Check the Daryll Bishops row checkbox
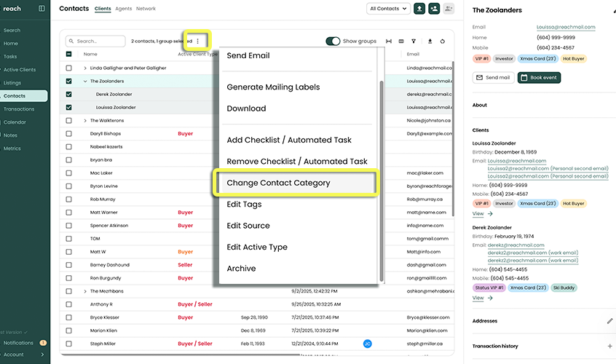The width and height of the screenshot is (616, 364). tap(69, 134)
